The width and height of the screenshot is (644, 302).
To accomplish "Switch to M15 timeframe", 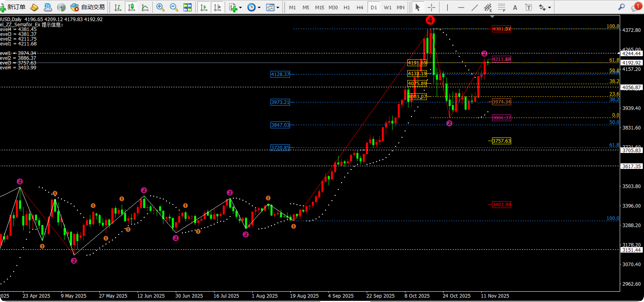I will coord(319,7).
